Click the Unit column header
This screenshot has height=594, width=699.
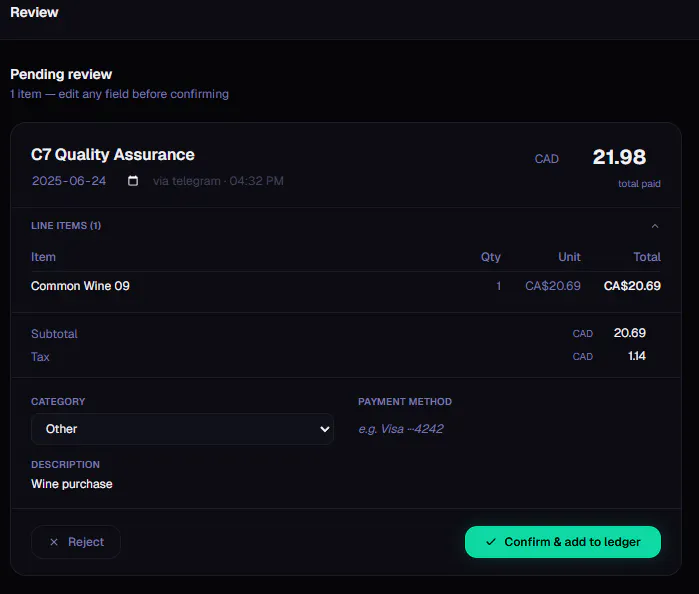569,257
